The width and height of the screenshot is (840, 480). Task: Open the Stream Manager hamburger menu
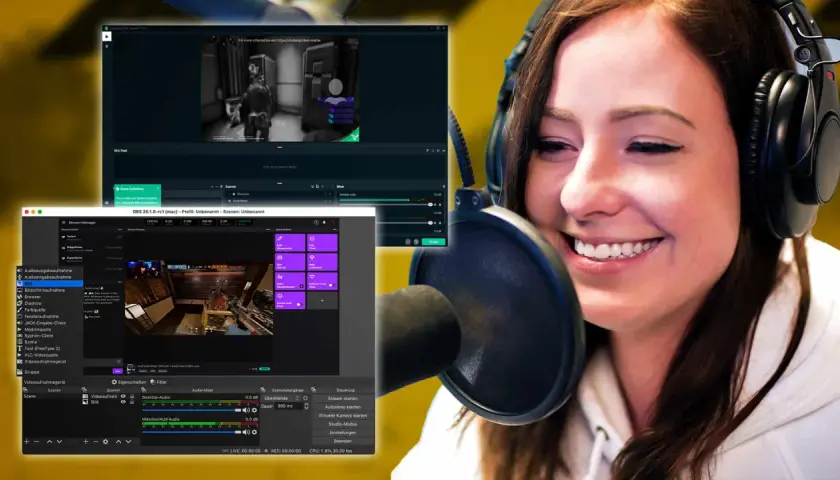[x=63, y=222]
